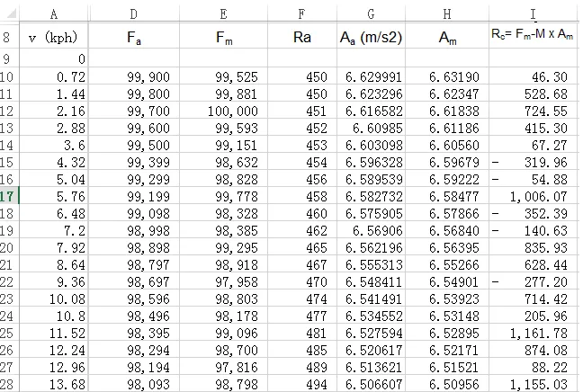The height and width of the screenshot is (392, 583).
Task: Click the cell showing 46.30
Action: pyautogui.click(x=534, y=76)
